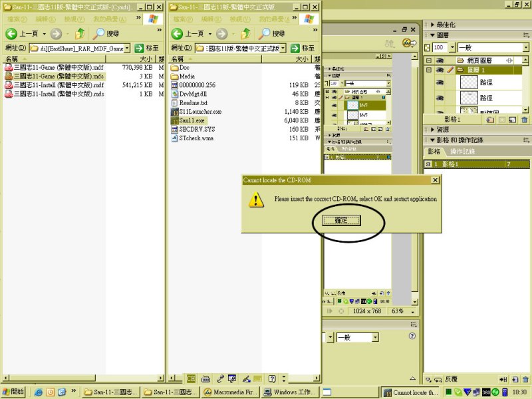Toggle visibility of 網頁圖層 layer

pos(440,61)
